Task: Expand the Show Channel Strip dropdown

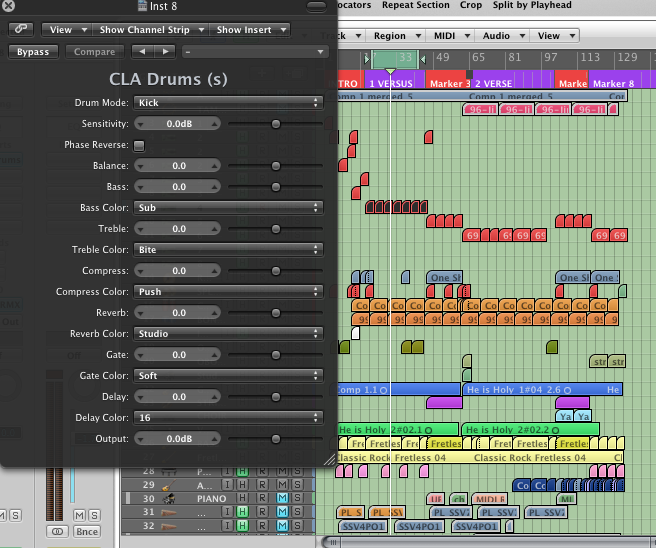Action: 150,30
